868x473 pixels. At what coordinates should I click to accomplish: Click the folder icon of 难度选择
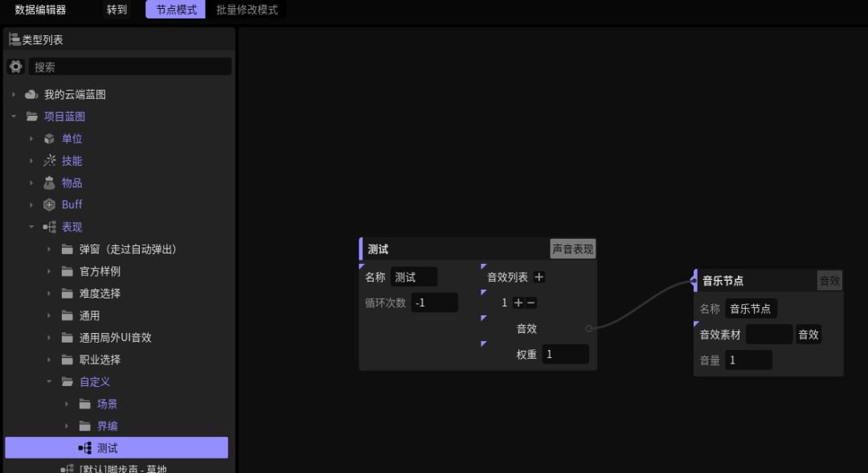coord(67,293)
